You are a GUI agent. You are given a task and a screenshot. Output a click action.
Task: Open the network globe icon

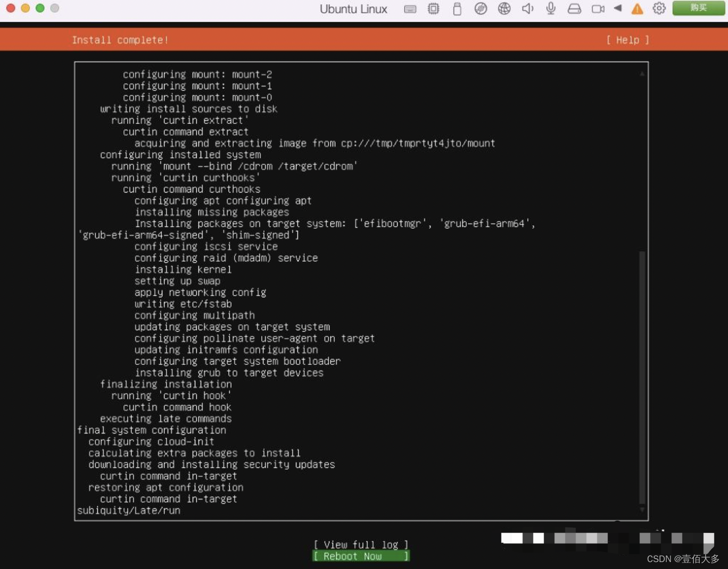click(x=504, y=9)
